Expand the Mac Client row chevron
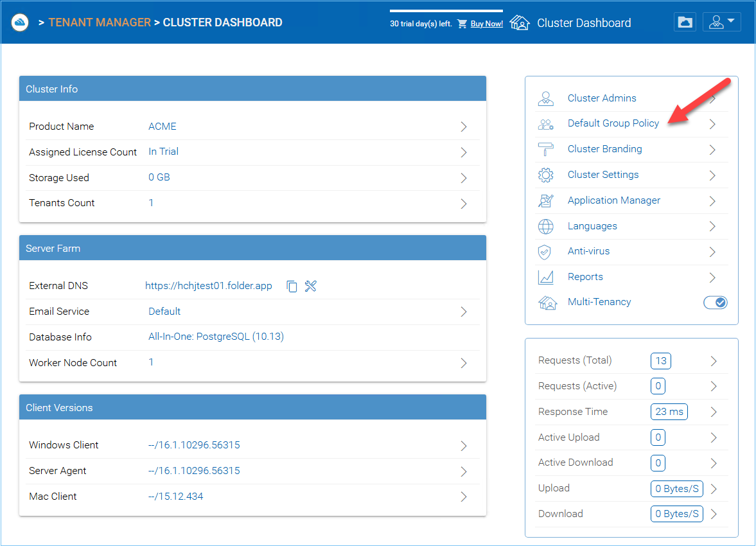Image resolution: width=756 pixels, height=546 pixels. click(x=463, y=497)
